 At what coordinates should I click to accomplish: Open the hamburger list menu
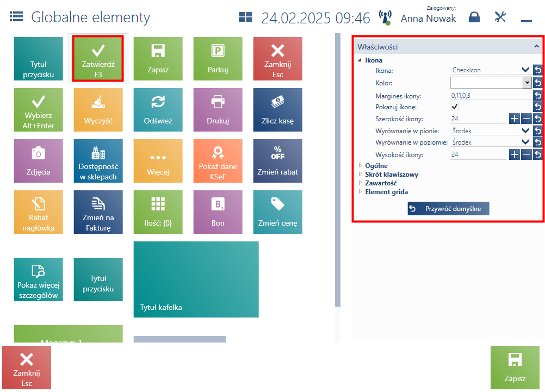tap(16, 16)
